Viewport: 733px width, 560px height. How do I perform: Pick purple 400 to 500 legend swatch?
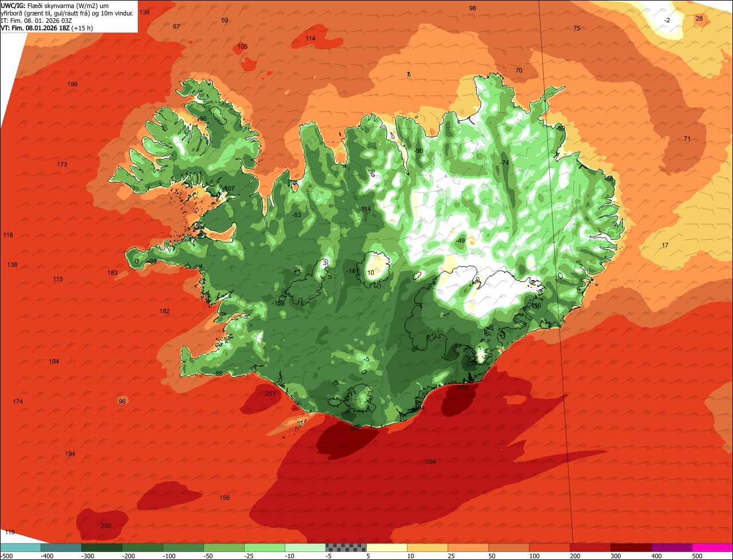click(671, 547)
